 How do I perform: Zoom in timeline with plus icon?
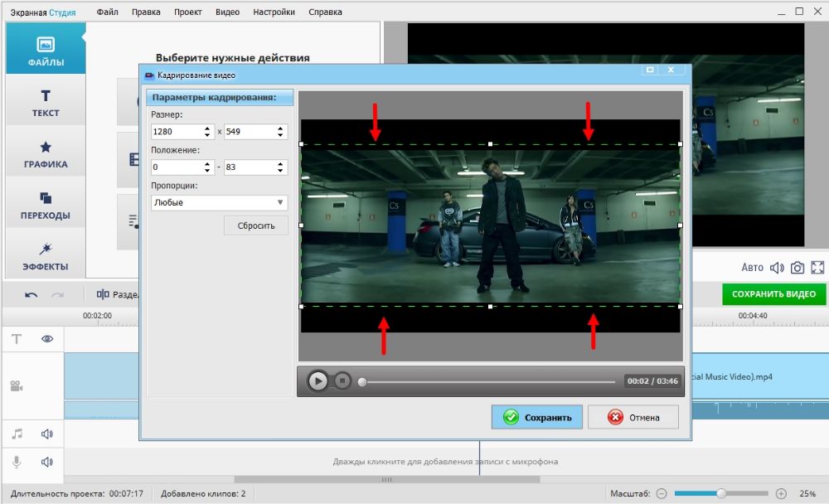781,493
